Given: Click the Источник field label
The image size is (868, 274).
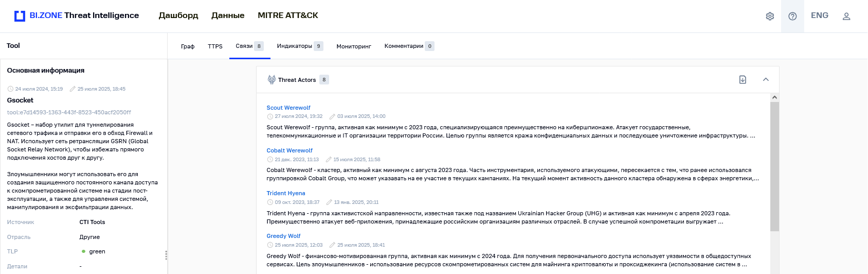Looking at the screenshot, I should 21,222.
